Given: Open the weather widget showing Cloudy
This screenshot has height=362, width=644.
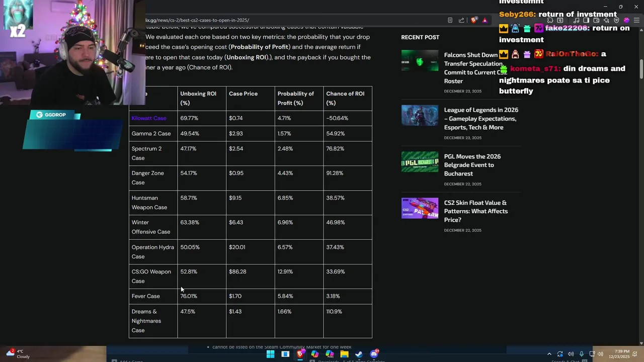Looking at the screenshot, I should [x=17, y=354].
